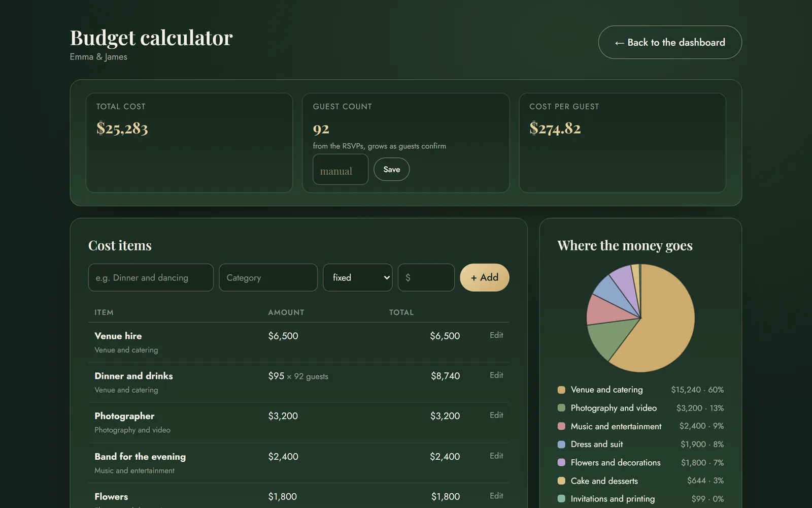This screenshot has width=812, height=508.
Task: Edit the Venue hire row
Action: coord(496,335)
